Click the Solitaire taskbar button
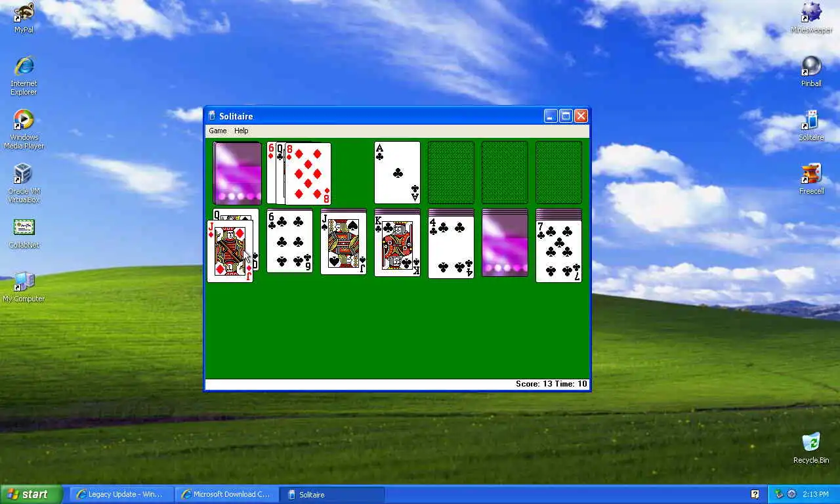This screenshot has height=504, width=840. (332, 494)
